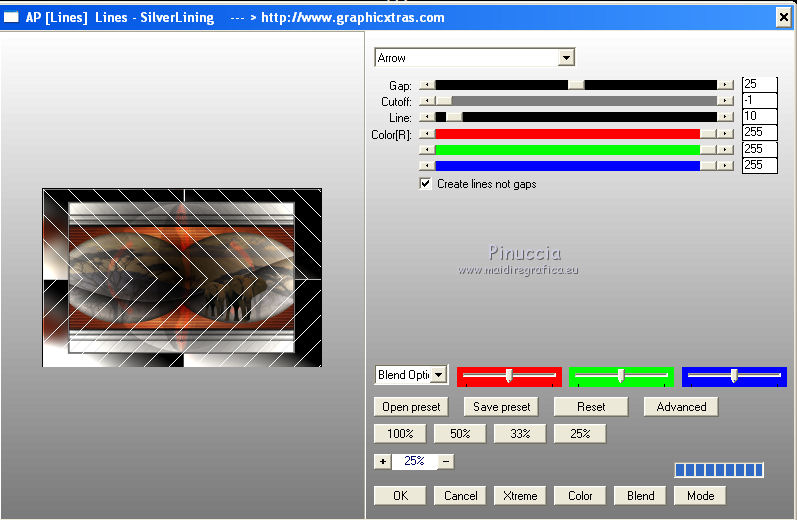The width and height of the screenshot is (797, 520).
Task: Click the Advanced button
Action: pyautogui.click(x=680, y=407)
